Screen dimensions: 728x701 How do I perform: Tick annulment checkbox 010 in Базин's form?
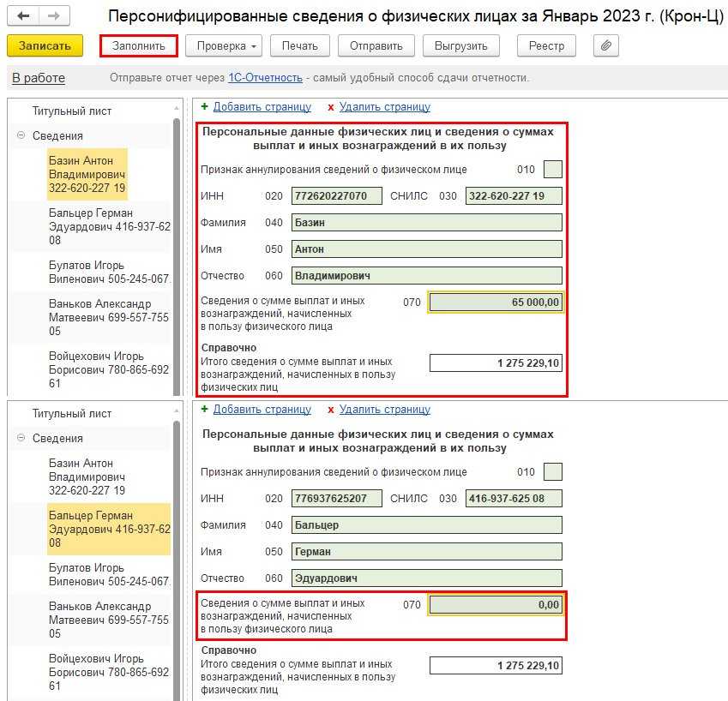tap(553, 169)
